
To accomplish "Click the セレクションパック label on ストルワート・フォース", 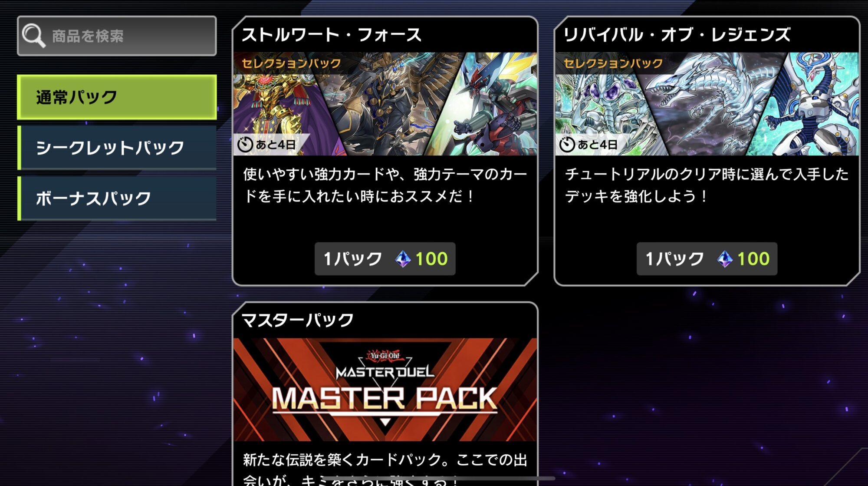I will [x=291, y=63].
